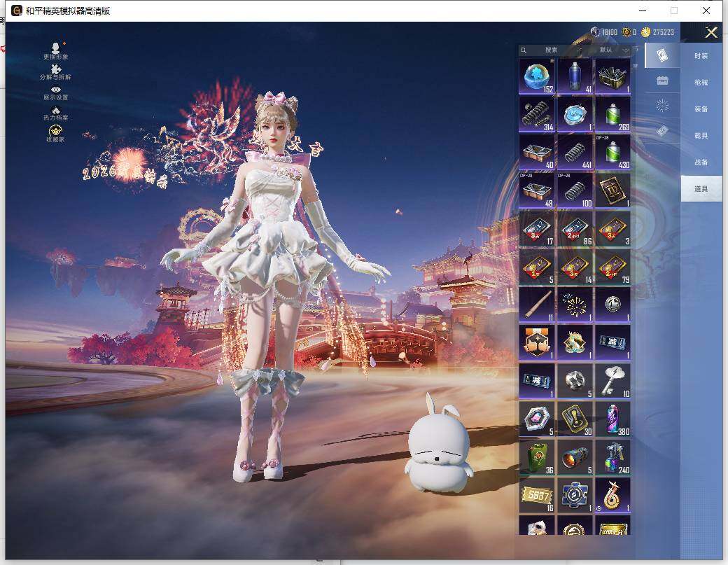Select the gold card with count 3
Viewport: 728px width, 565px height.
[x=613, y=228]
